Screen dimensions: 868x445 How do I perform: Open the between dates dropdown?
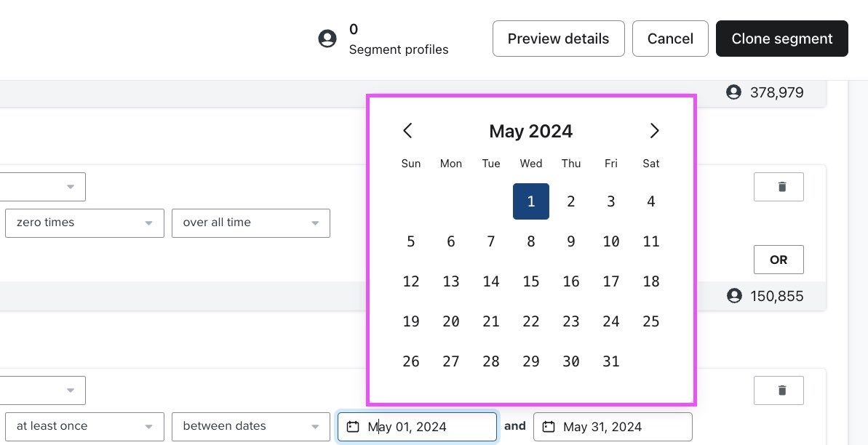click(x=251, y=427)
